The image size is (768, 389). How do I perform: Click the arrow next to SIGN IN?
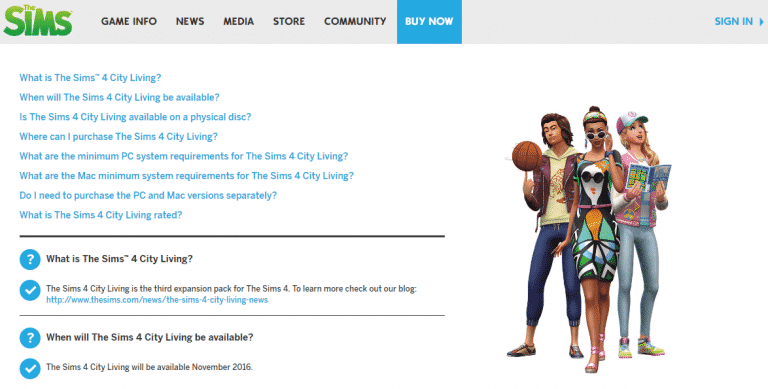[x=761, y=22]
